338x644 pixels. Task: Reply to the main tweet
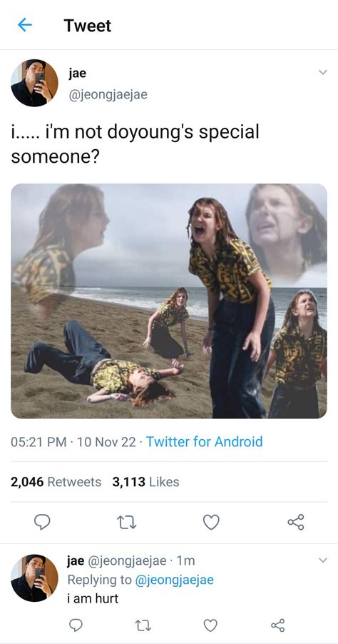42,522
